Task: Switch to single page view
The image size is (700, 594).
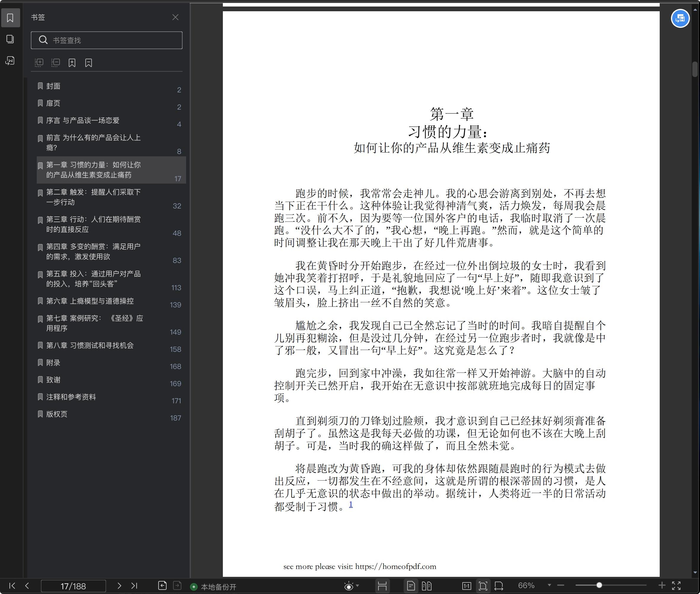Action: [411, 586]
